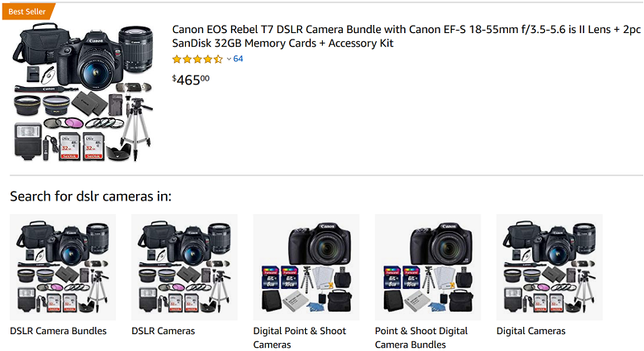Go to DSLR Camera Bundles text link
644x351 pixels.
point(58,331)
